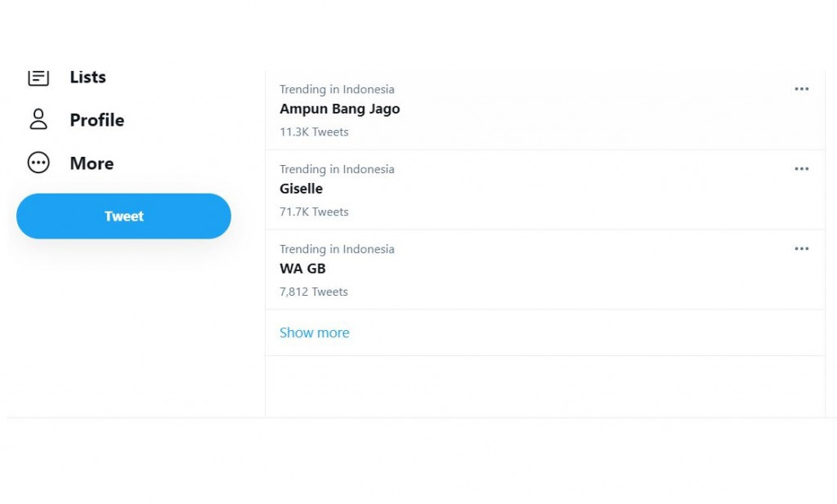Open the Profile text label
This screenshot has height=504, width=837.
click(97, 120)
